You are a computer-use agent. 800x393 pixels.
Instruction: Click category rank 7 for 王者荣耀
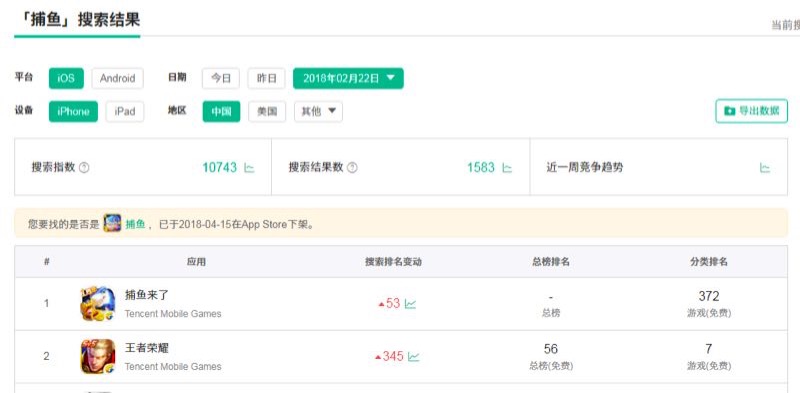click(709, 349)
